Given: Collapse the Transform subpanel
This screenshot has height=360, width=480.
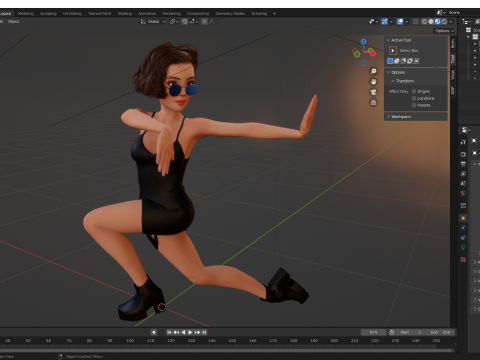Looking at the screenshot, I should point(393,81).
